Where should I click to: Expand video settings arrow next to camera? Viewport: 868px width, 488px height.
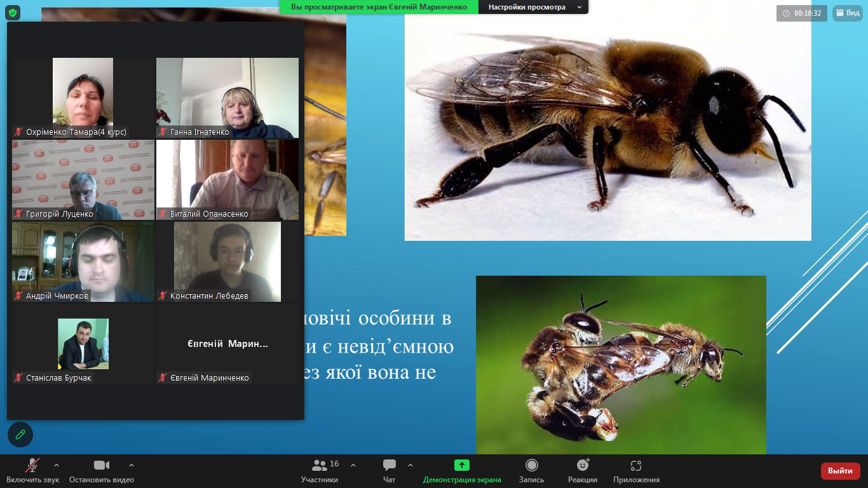[x=132, y=465]
